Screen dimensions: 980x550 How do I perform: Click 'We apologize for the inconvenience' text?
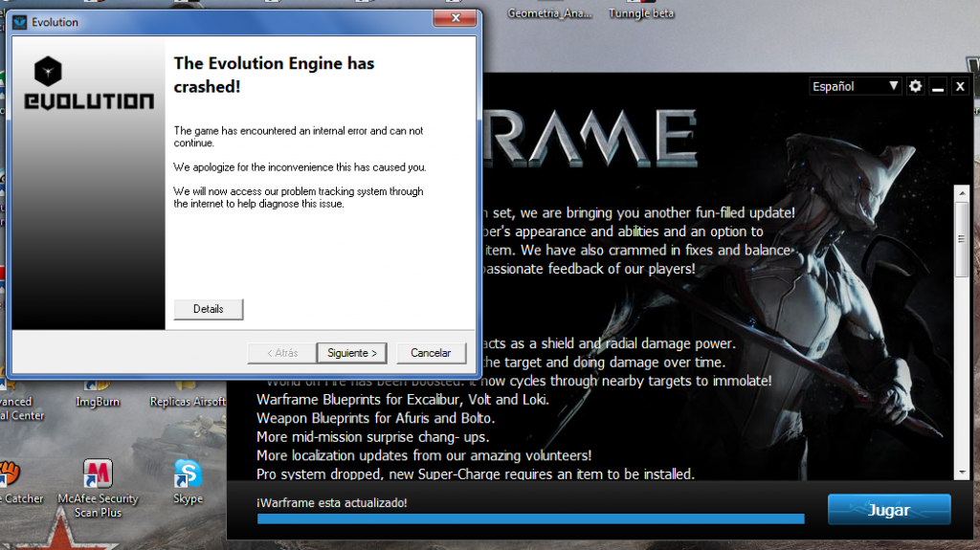pos(300,166)
